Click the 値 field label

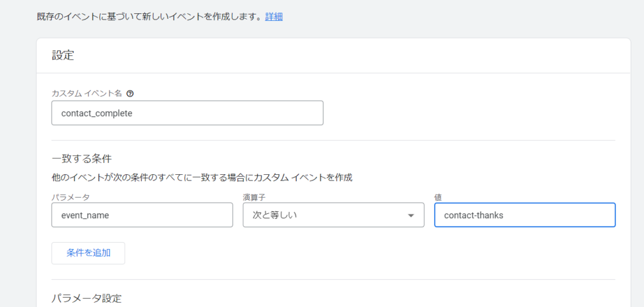click(x=438, y=197)
